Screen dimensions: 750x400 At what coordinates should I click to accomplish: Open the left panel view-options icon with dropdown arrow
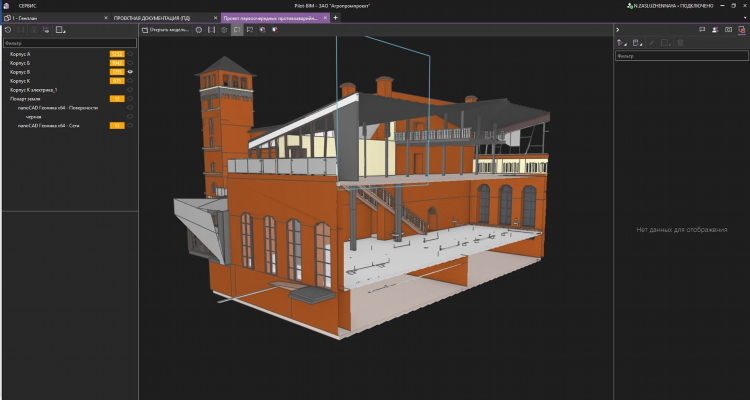tap(60, 30)
